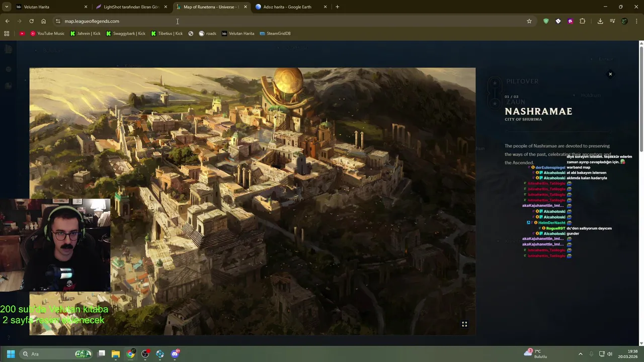Screen dimensions: 644x362
Task: Show hidden system tray icons
Action: click(580, 354)
